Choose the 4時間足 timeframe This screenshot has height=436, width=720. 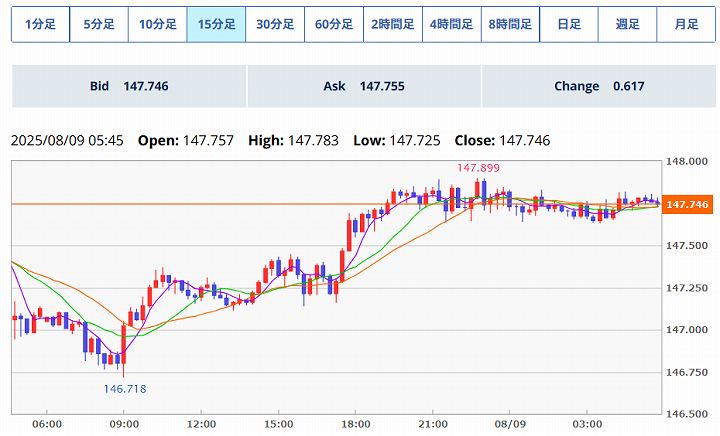pyautogui.click(x=451, y=24)
